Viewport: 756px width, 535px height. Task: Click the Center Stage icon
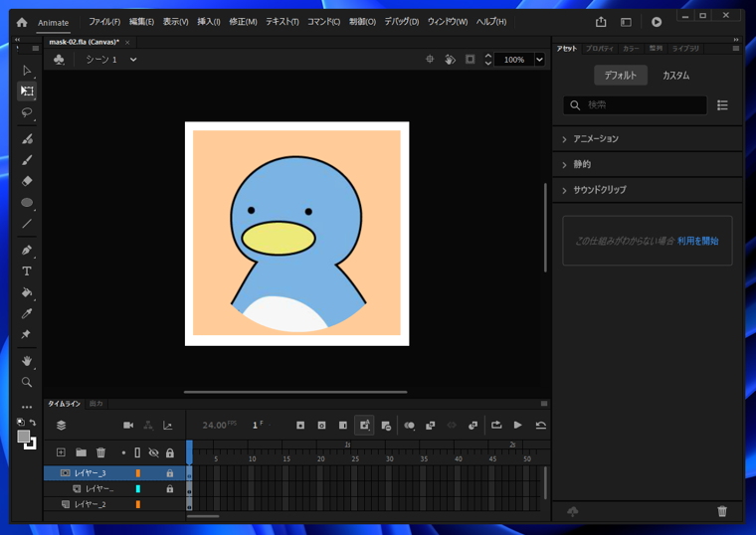[430, 60]
